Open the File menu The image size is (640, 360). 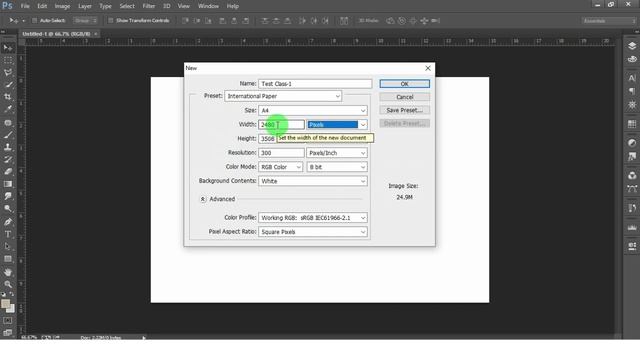point(25,6)
